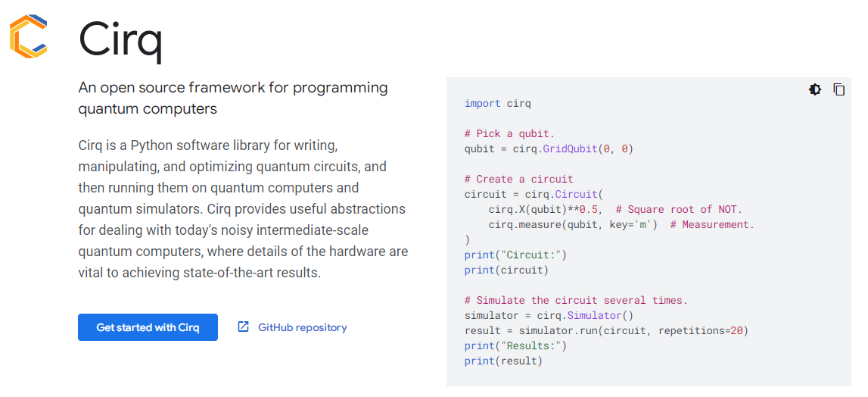Click the 'circuit = cirq.Circuit(' line
This screenshot has width=868, height=397.
tap(534, 194)
